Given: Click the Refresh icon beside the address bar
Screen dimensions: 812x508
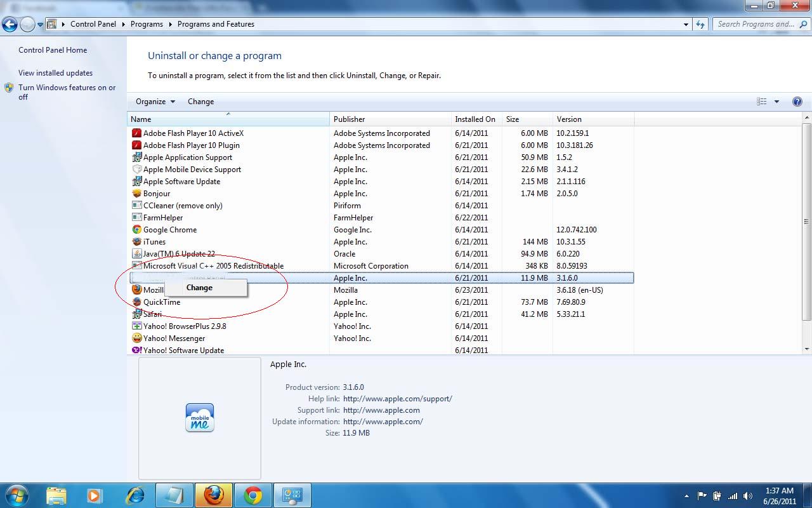Looking at the screenshot, I should [x=700, y=24].
